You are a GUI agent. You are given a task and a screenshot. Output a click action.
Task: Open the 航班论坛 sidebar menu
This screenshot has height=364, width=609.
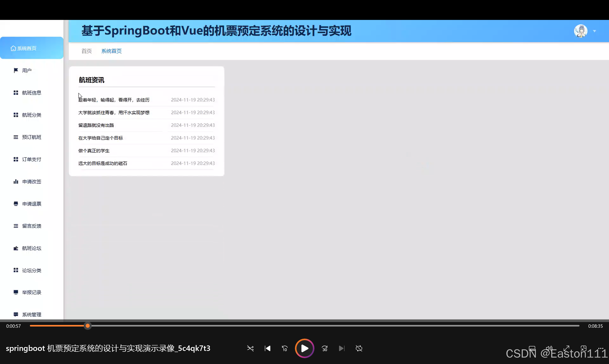(x=32, y=248)
